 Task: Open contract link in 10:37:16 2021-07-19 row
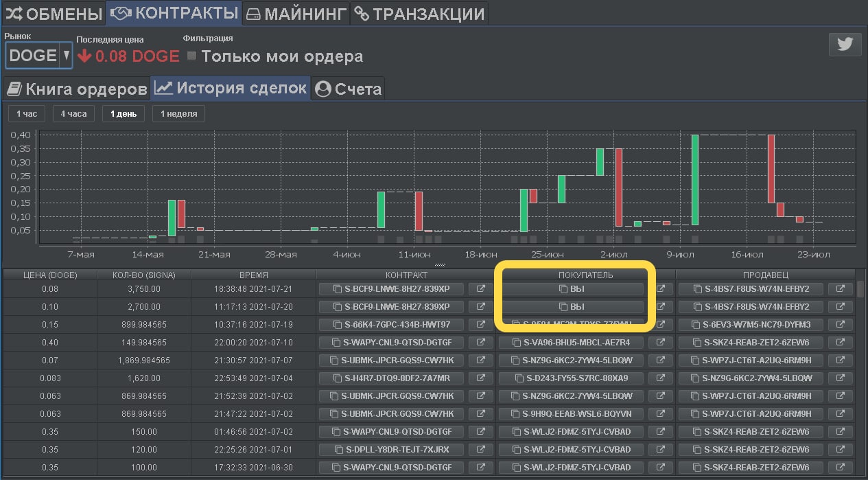pos(480,325)
